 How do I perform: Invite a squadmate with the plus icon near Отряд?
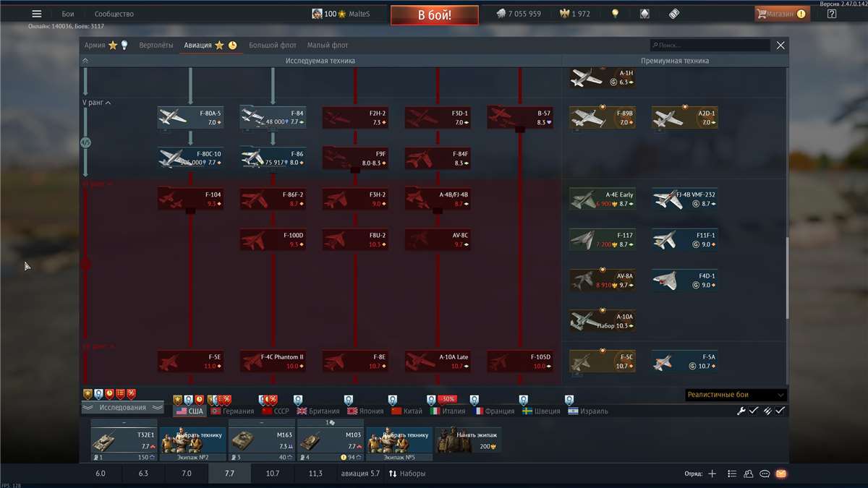click(712, 474)
